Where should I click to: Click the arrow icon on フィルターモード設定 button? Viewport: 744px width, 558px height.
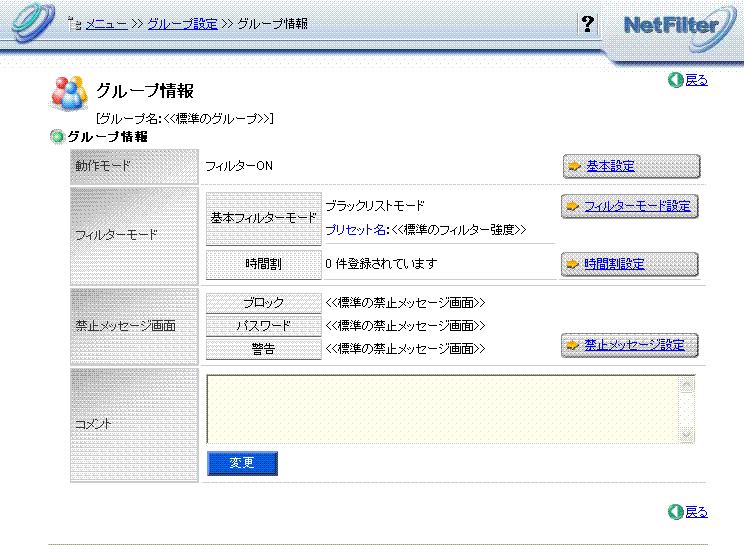click(x=573, y=206)
